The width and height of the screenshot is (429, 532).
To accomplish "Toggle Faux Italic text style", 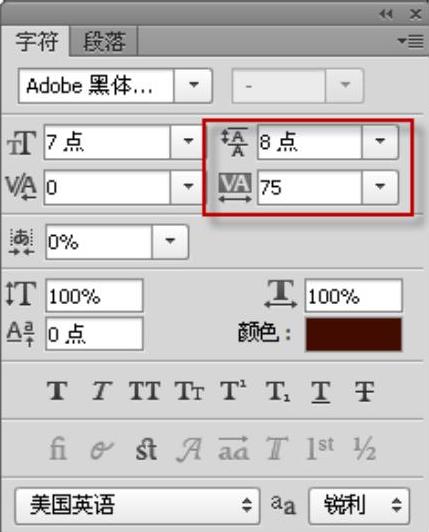I will (101, 391).
